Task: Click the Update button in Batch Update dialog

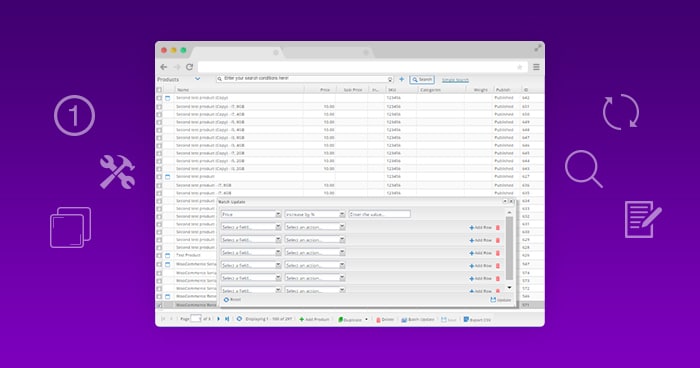Action: (500, 300)
